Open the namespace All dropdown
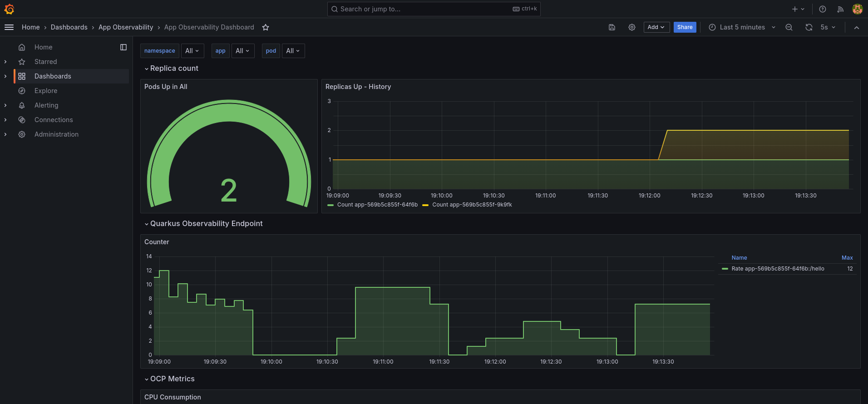The width and height of the screenshot is (868, 404). pos(192,51)
